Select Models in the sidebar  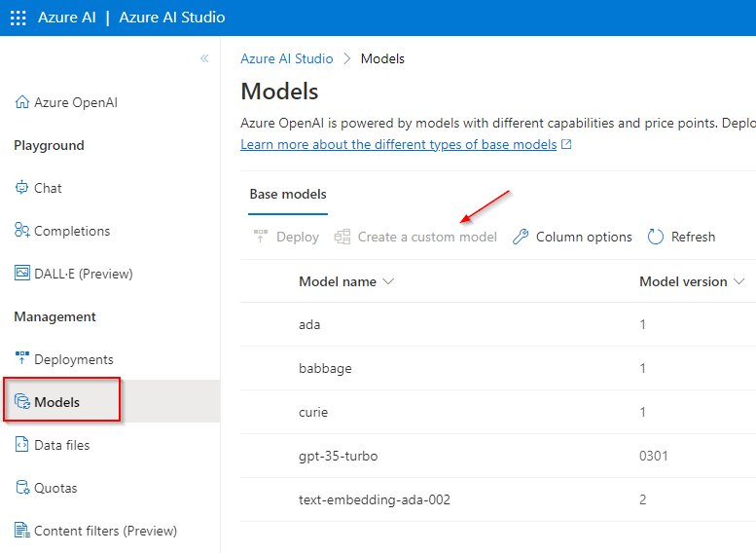[110, 401]
